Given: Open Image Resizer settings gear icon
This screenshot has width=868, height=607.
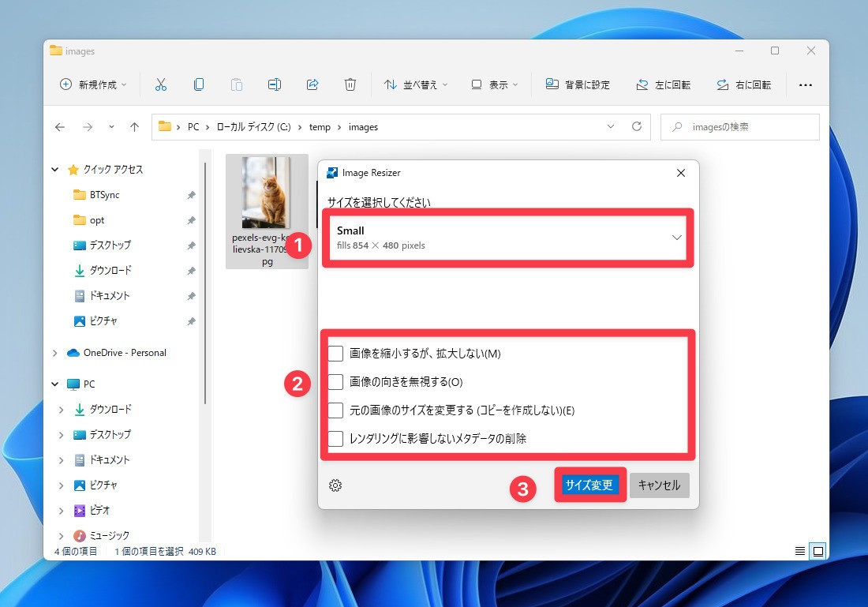Looking at the screenshot, I should click(x=335, y=485).
